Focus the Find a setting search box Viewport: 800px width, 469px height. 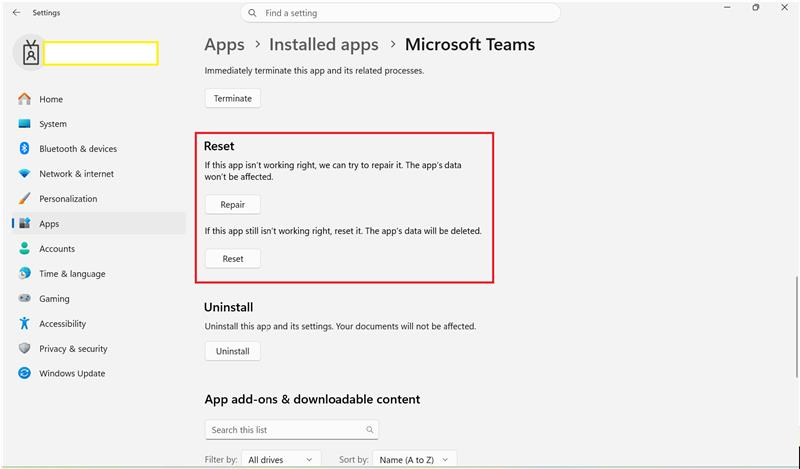tap(401, 13)
